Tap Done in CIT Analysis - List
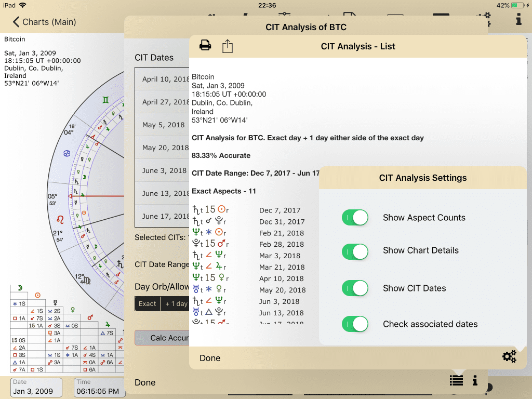Viewport: 532px width, 399px height. [210, 358]
